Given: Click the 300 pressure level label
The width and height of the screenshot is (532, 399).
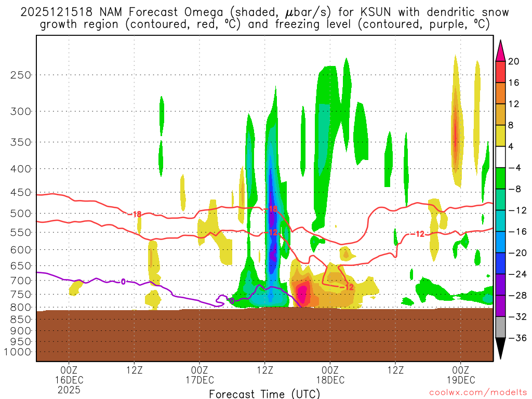Looking at the screenshot, I should click(x=21, y=111).
